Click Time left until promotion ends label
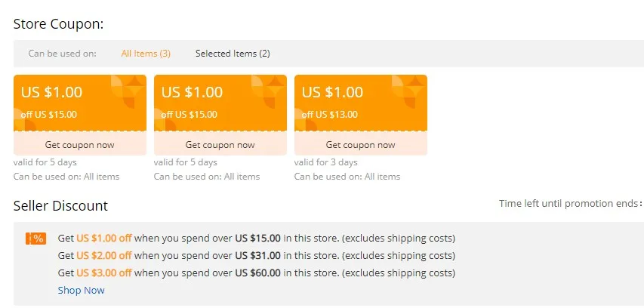The image size is (644, 308). [x=570, y=204]
